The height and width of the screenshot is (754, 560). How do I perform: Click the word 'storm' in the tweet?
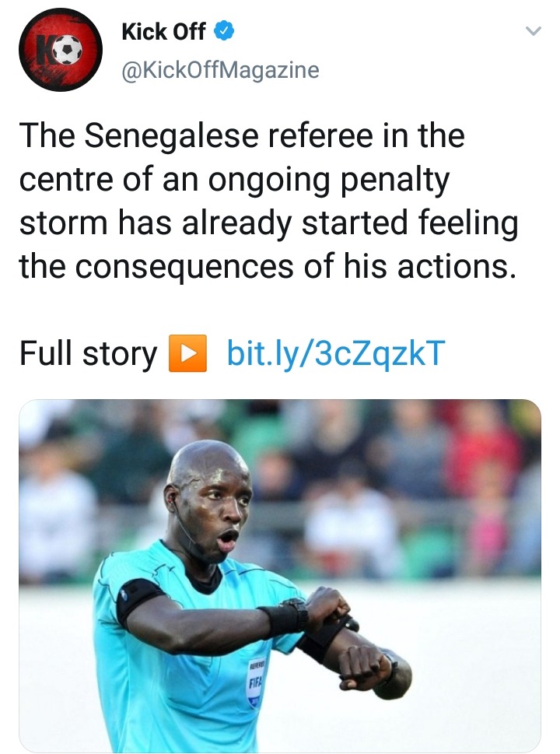pyautogui.click(x=63, y=223)
